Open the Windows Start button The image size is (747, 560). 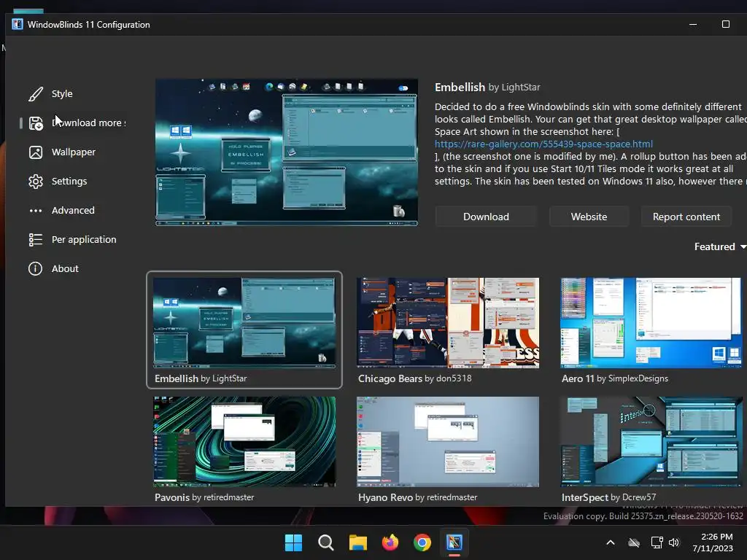[x=293, y=542]
